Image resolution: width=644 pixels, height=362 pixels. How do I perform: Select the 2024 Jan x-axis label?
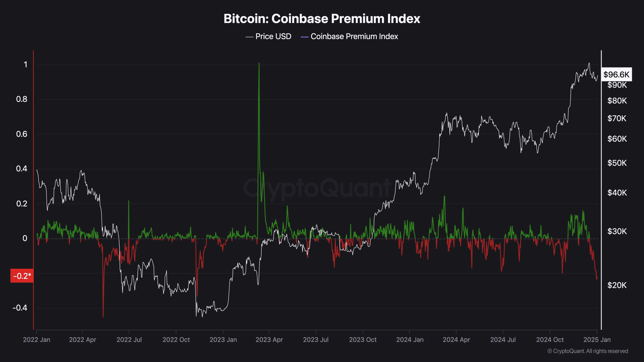click(x=410, y=340)
